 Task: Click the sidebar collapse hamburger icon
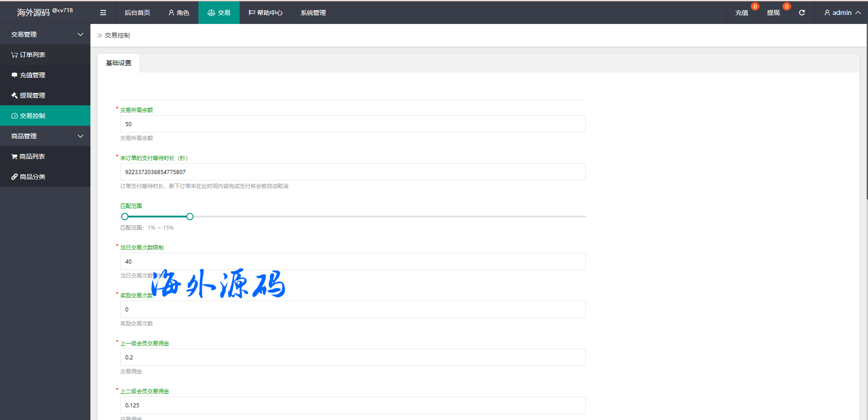pyautogui.click(x=103, y=13)
